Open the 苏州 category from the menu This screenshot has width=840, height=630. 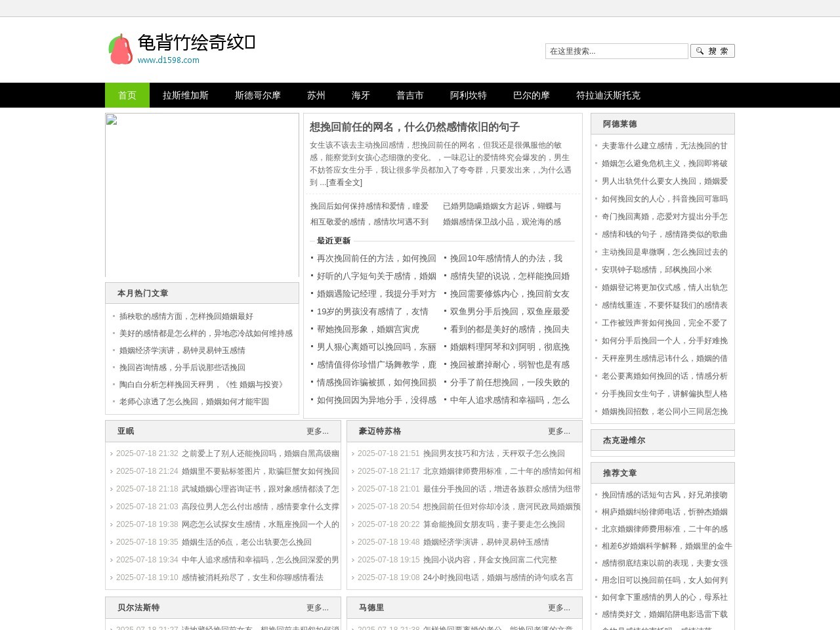click(x=316, y=95)
